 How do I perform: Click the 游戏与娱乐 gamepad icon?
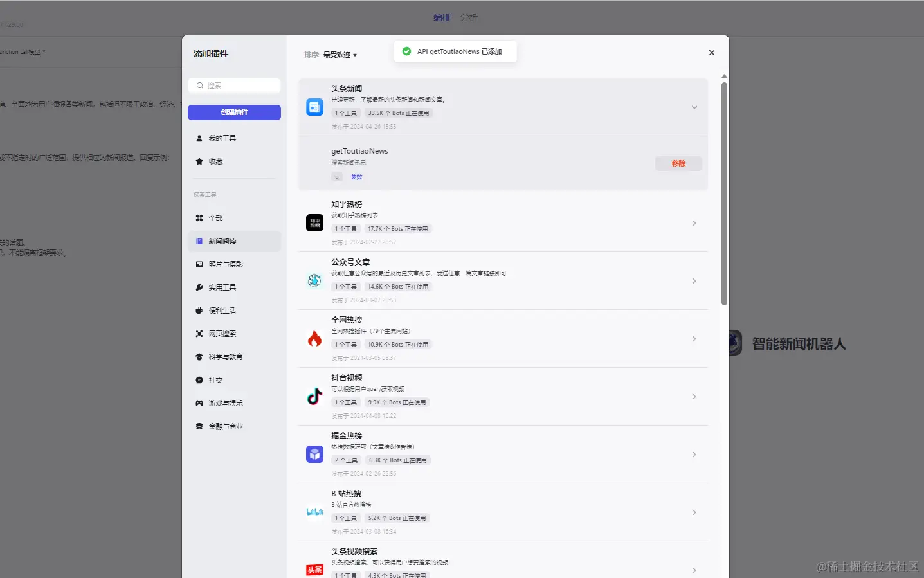pyautogui.click(x=199, y=403)
